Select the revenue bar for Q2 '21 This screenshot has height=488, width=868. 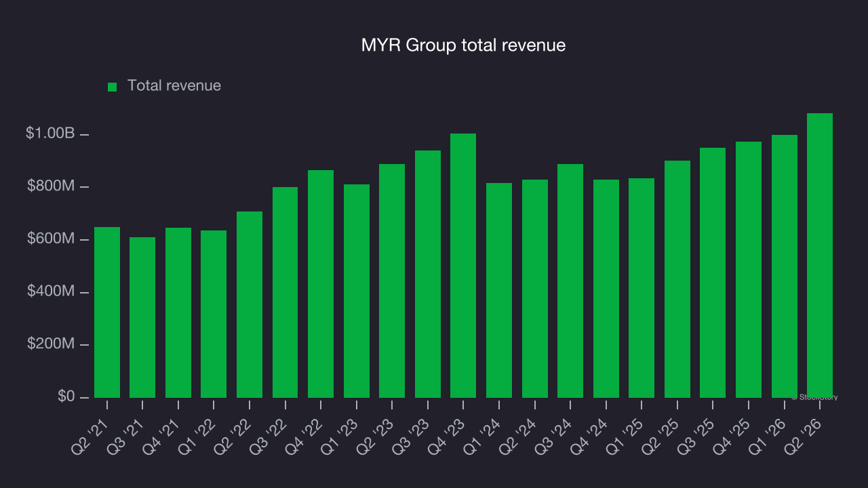click(x=107, y=312)
